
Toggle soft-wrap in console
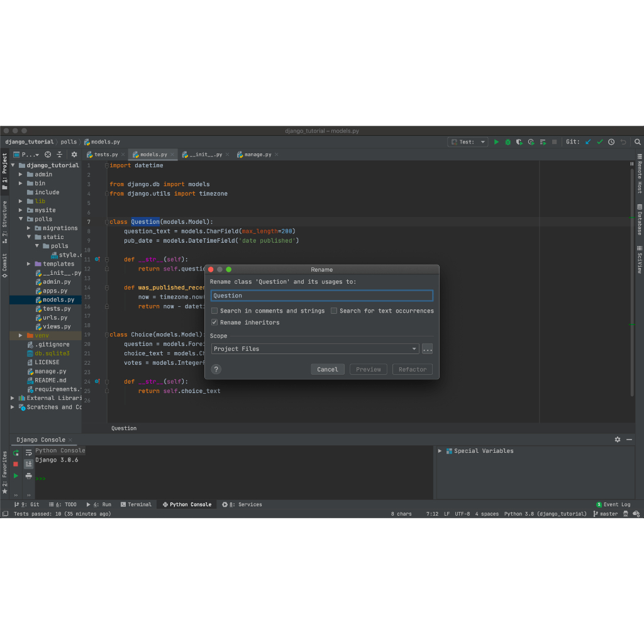pos(29,453)
